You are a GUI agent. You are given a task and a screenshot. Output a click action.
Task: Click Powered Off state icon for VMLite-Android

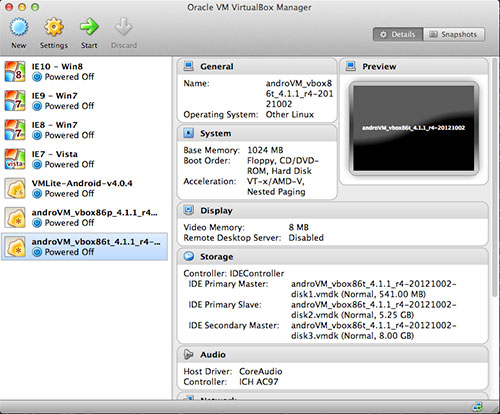coord(37,194)
